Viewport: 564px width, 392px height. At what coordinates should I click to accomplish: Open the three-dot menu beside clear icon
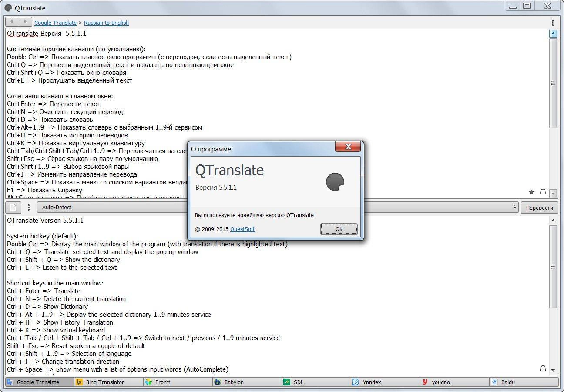pyautogui.click(x=29, y=208)
